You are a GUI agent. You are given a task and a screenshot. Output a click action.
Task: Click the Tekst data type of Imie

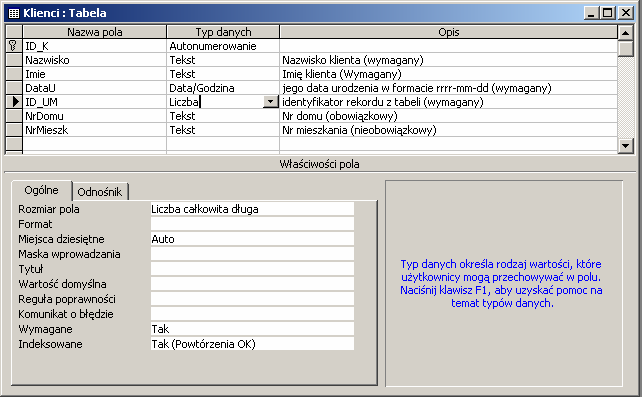tap(223, 74)
